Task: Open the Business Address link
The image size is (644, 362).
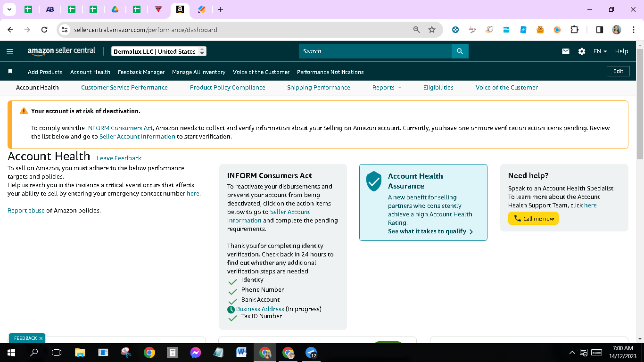Action: click(260, 309)
